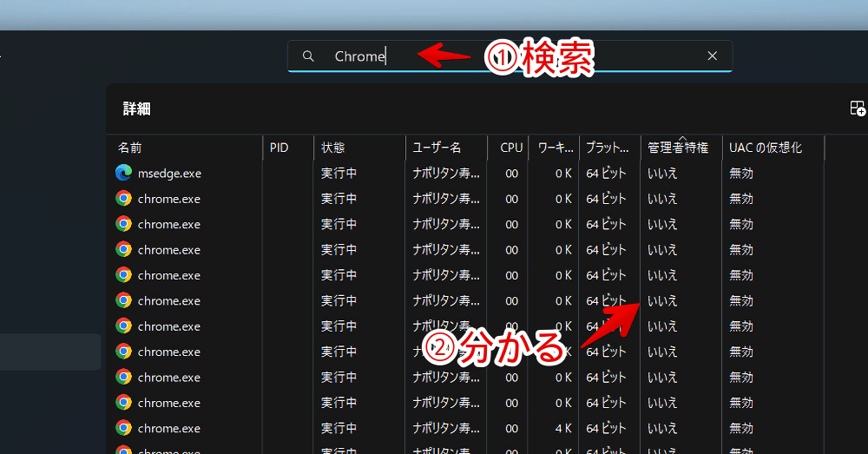Sort by the ユーザー名 column header
This screenshot has width=868, height=454.
(437, 148)
